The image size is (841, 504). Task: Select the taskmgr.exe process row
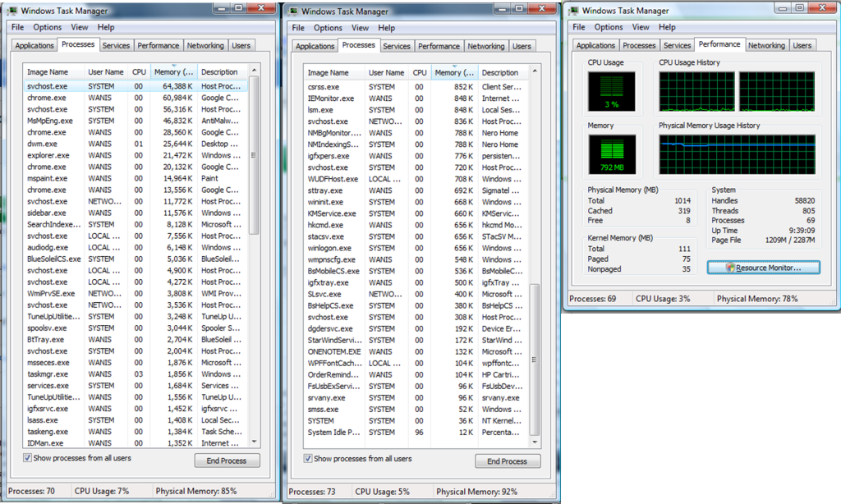coord(136,374)
